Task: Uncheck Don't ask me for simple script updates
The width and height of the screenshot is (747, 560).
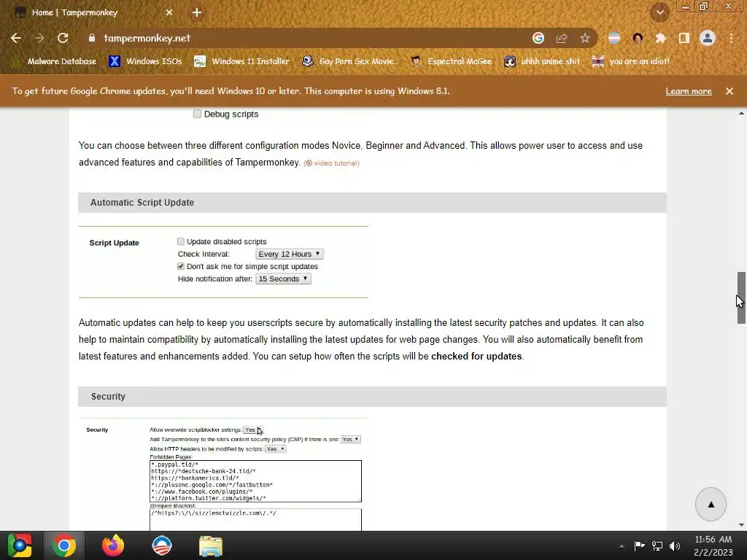Action: (x=181, y=266)
